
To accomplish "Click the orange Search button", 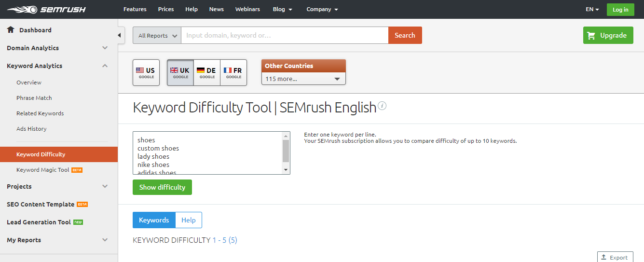I will [405, 35].
